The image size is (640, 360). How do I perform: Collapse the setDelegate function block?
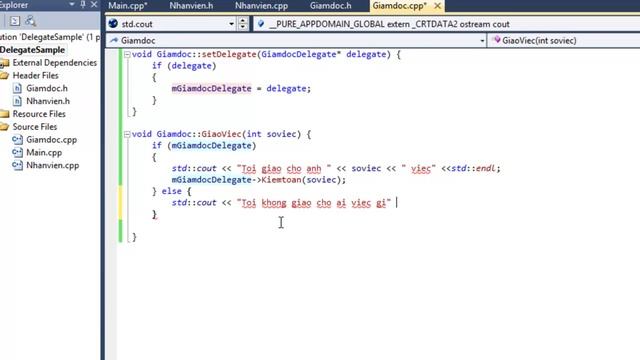pos(127,54)
